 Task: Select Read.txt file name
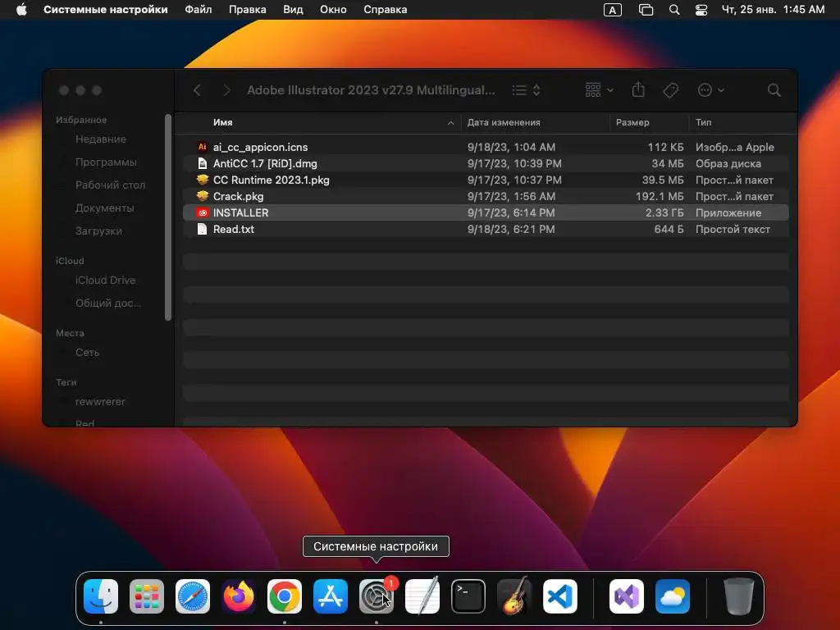pos(234,230)
